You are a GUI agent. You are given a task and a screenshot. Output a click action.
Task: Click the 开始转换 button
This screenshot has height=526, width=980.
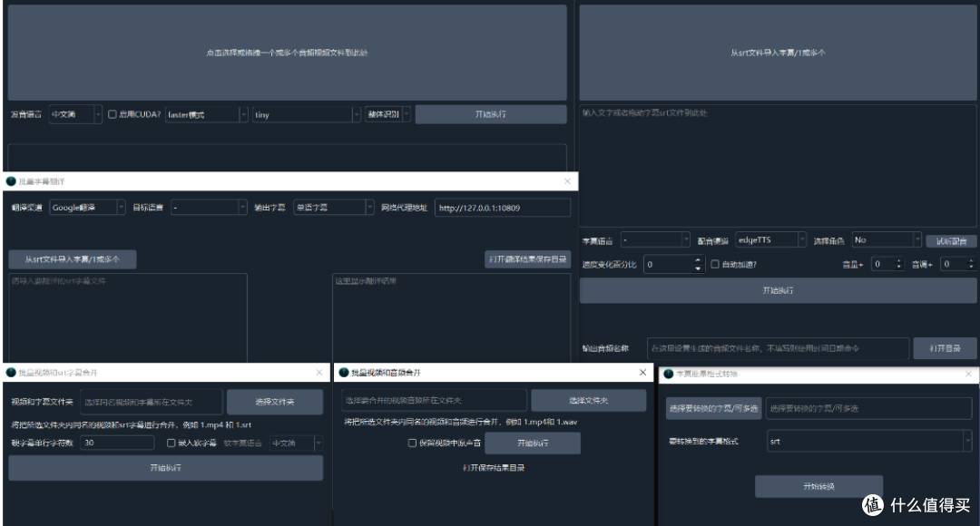[818, 486]
